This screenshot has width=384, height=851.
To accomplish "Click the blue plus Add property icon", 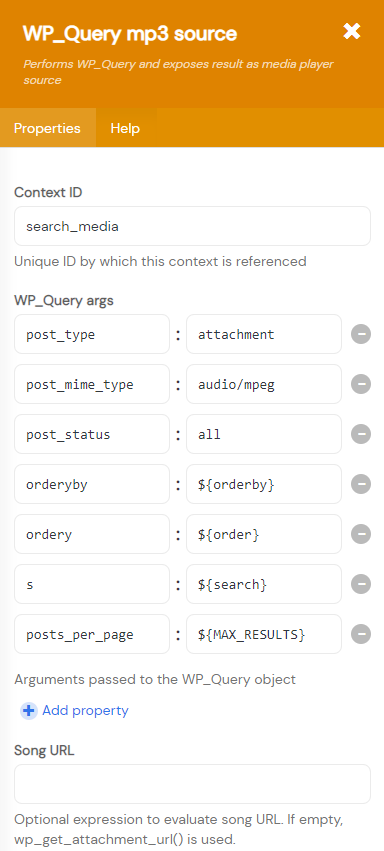I will 29,711.
